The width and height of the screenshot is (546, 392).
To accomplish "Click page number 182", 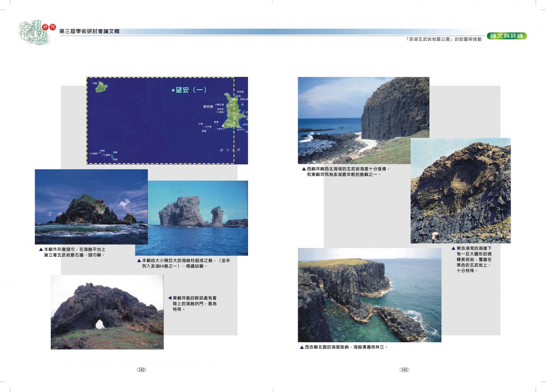I will point(141,370).
